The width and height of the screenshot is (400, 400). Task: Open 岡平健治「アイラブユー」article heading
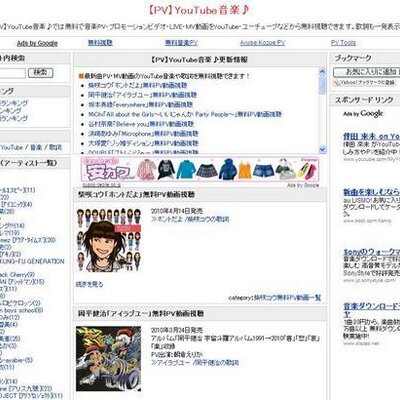point(141,314)
